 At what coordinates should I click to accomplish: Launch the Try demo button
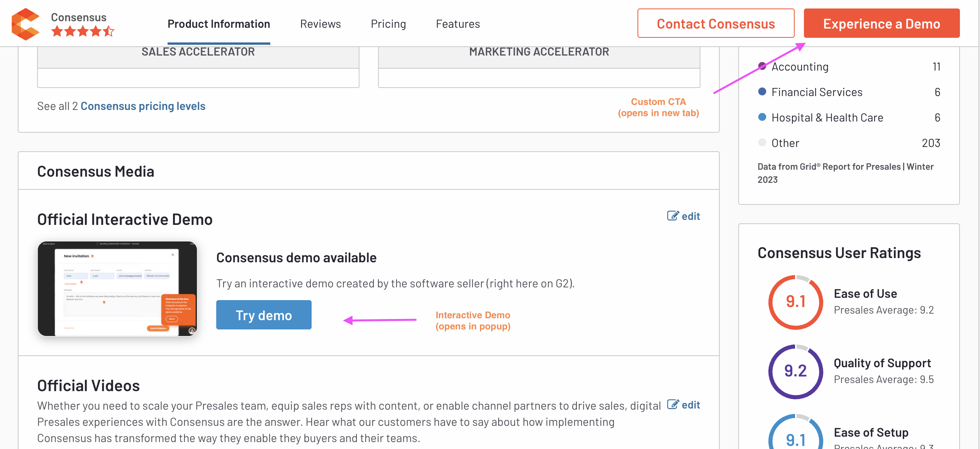coord(264,315)
